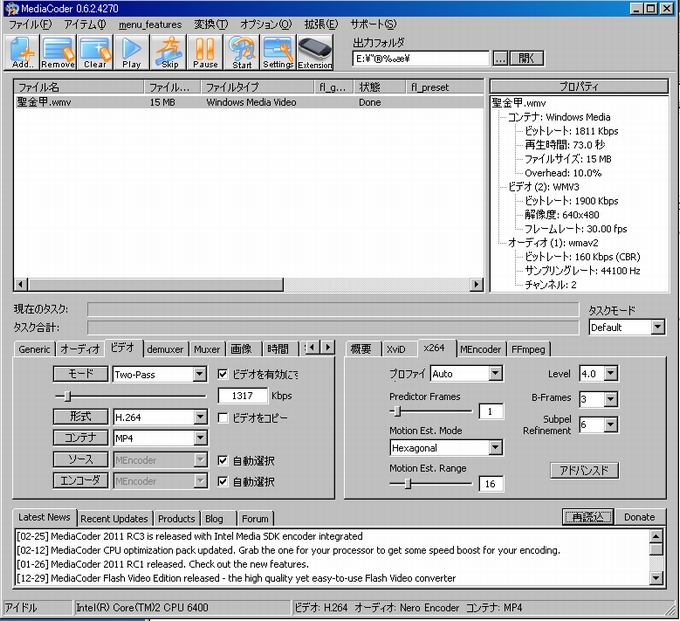
Task: Toggle ビデオを有効 checkbox
Action: (x=222, y=374)
